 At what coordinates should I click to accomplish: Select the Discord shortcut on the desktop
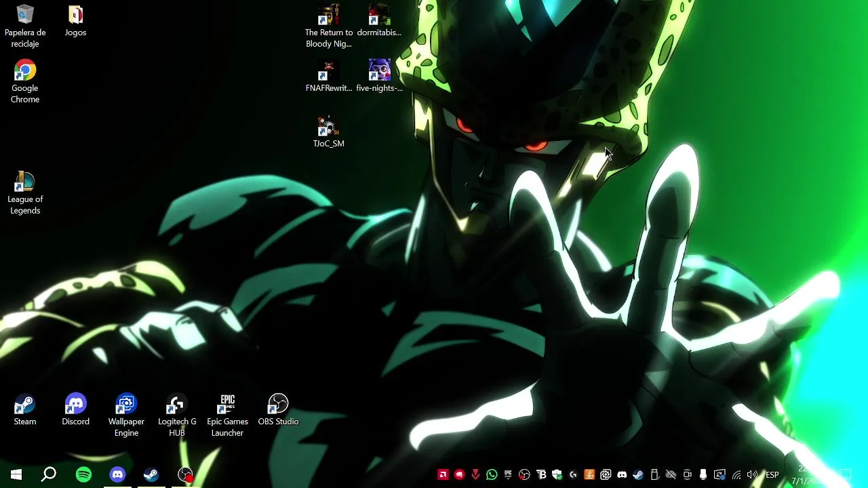pos(75,409)
